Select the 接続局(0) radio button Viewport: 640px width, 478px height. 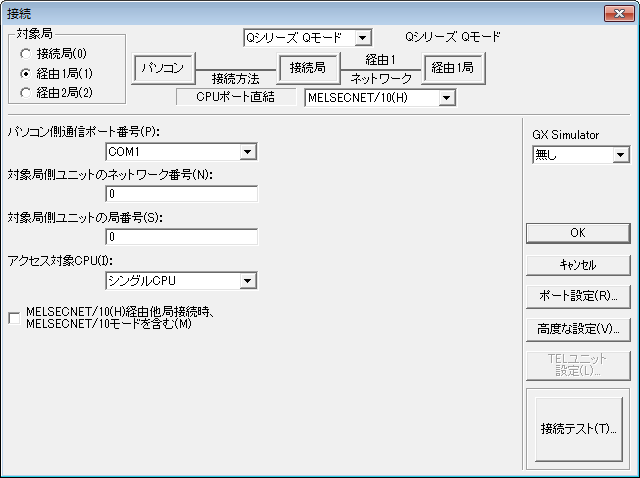26,53
